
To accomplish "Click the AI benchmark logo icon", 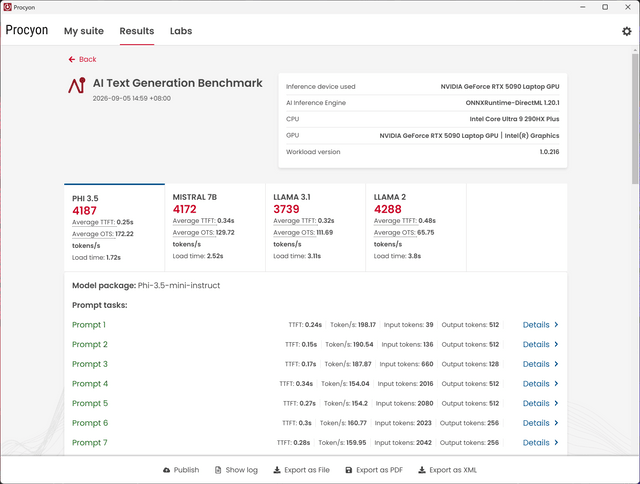I will coord(77,85).
